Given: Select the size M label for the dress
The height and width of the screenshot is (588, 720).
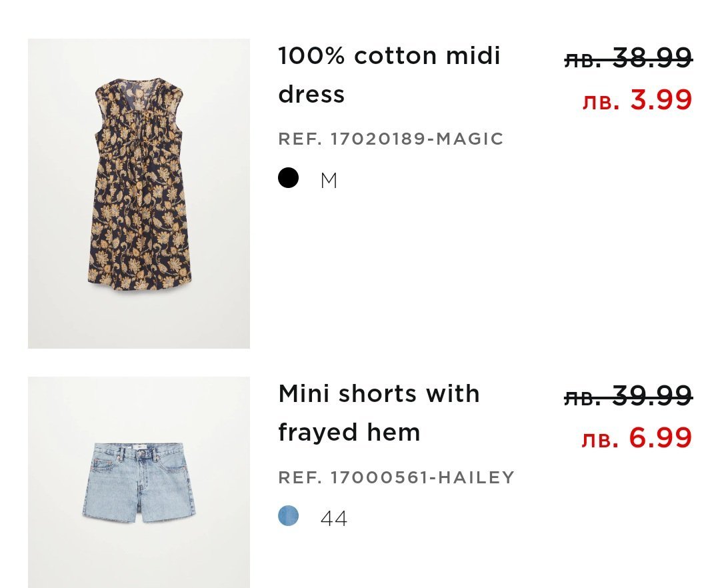Looking at the screenshot, I should coord(329,181).
